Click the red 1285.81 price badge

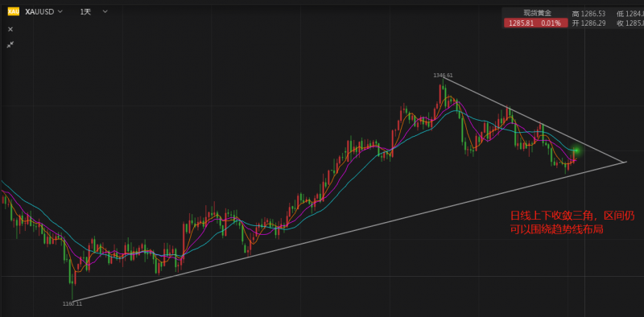tap(536, 23)
